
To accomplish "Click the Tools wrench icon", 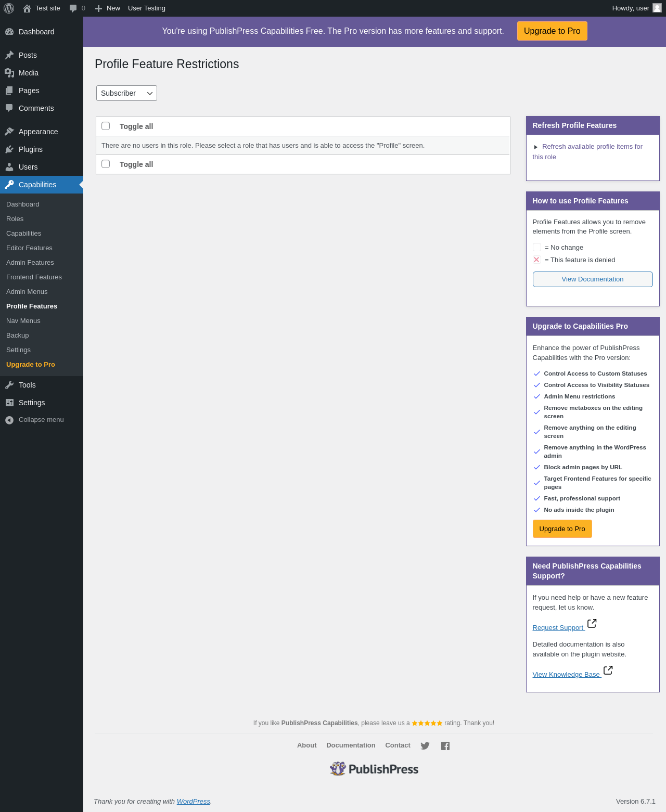I will (9, 385).
